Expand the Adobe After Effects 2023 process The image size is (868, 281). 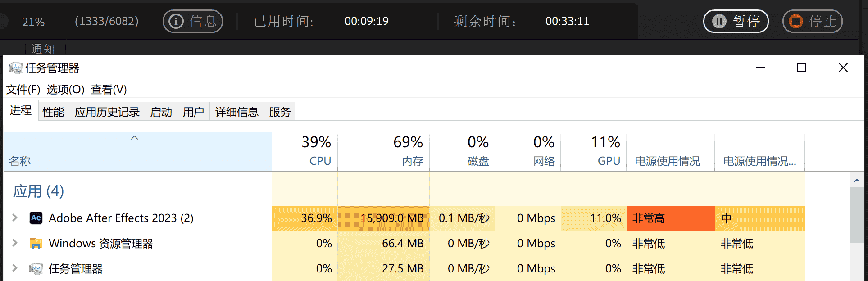tap(15, 218)
